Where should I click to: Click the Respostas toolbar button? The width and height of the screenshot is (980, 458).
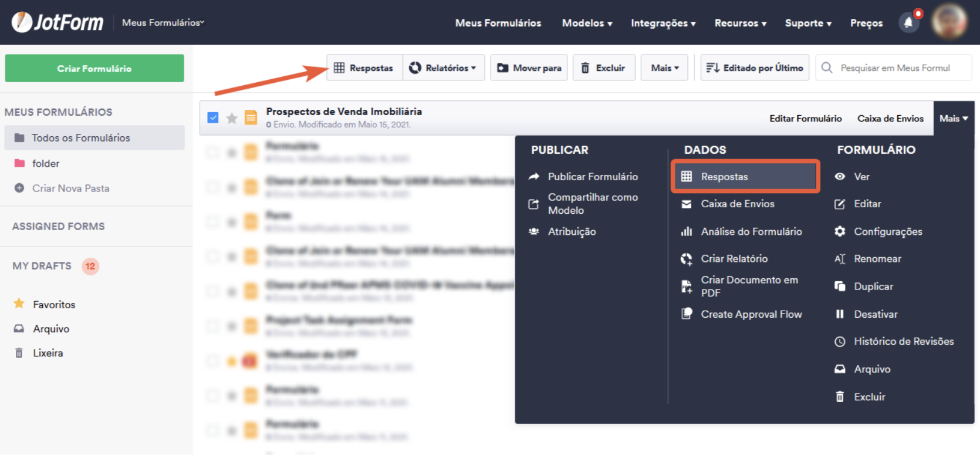(x=364, y=68)
